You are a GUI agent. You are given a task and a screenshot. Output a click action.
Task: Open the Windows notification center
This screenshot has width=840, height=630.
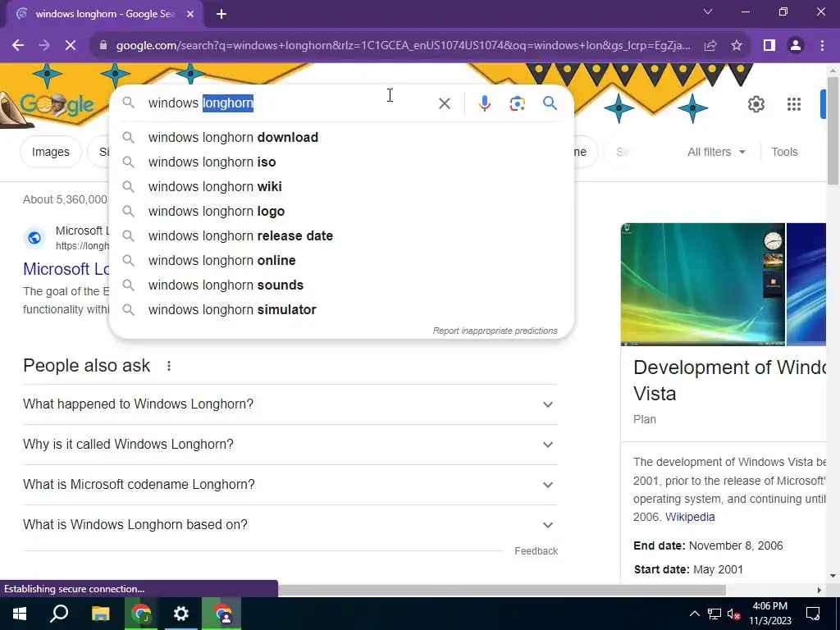(x=813, y=614)
